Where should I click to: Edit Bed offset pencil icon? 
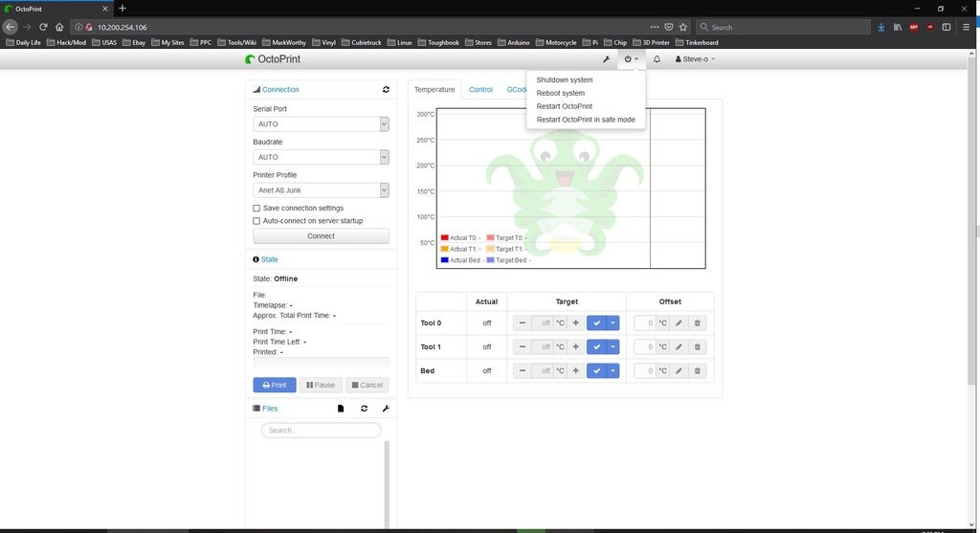[679, 370]
